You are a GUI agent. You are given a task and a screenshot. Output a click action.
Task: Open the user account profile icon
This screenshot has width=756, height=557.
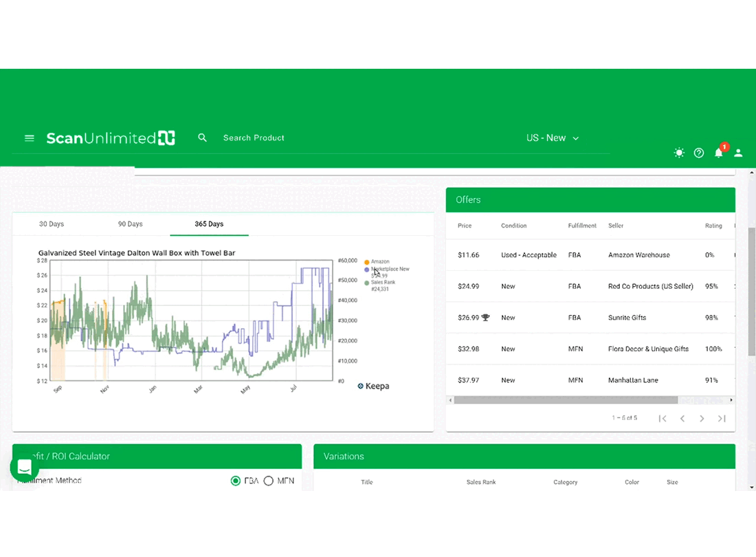738,153
